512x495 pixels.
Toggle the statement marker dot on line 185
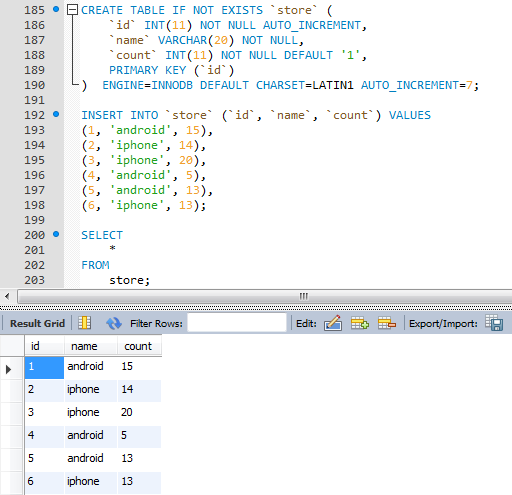(56, 9)
